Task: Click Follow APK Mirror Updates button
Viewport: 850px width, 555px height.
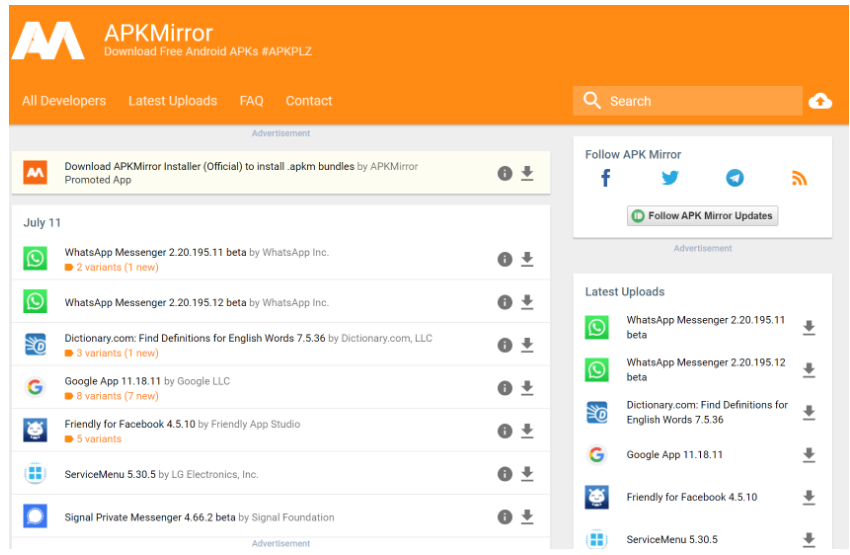Action: coord(703,216)
